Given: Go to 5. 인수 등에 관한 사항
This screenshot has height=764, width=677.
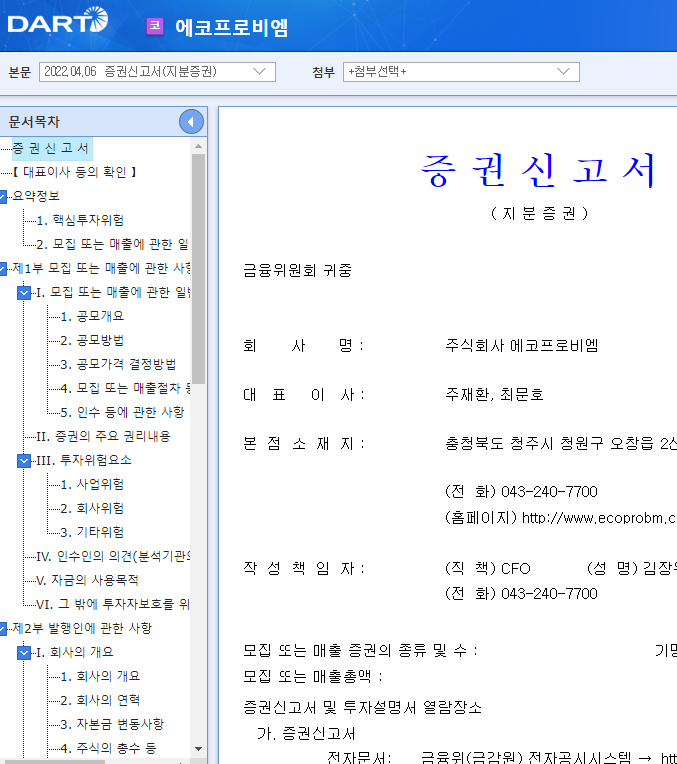Looking at the screenshot, I should tap(122, 412).
